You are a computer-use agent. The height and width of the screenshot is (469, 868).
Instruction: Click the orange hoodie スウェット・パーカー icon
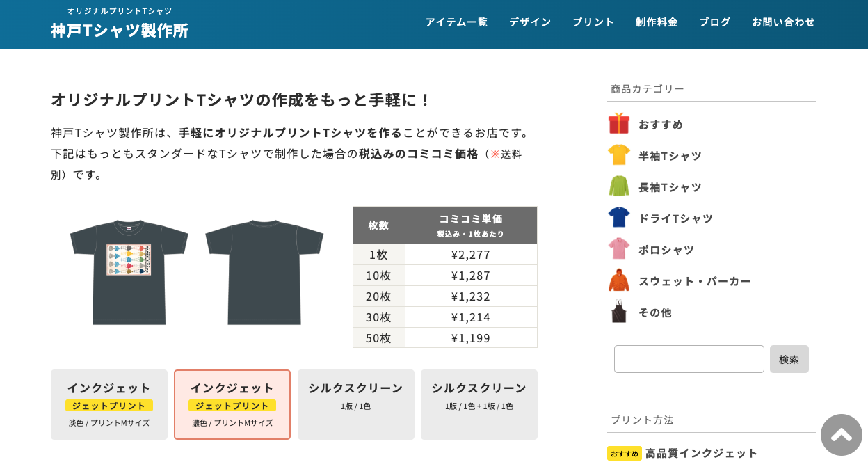click(618, 280)
